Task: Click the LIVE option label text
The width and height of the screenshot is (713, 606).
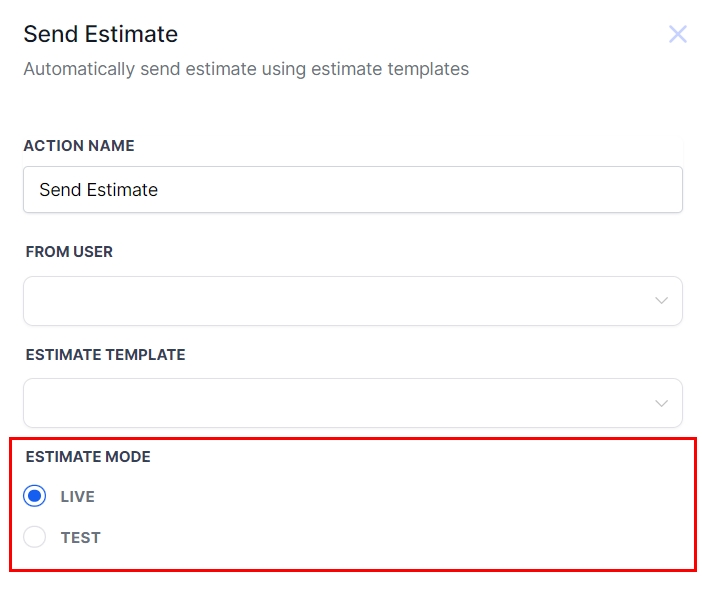Action: [x=78, y=497]
